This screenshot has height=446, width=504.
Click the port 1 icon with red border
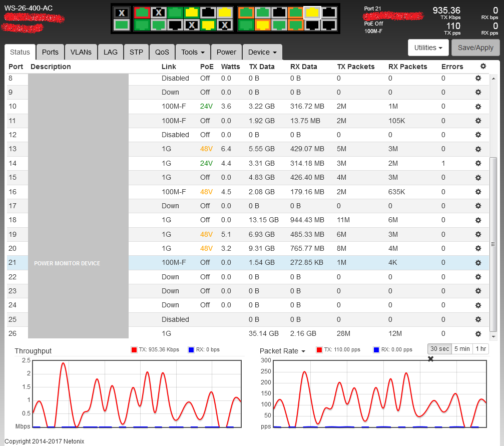[141, 13]
